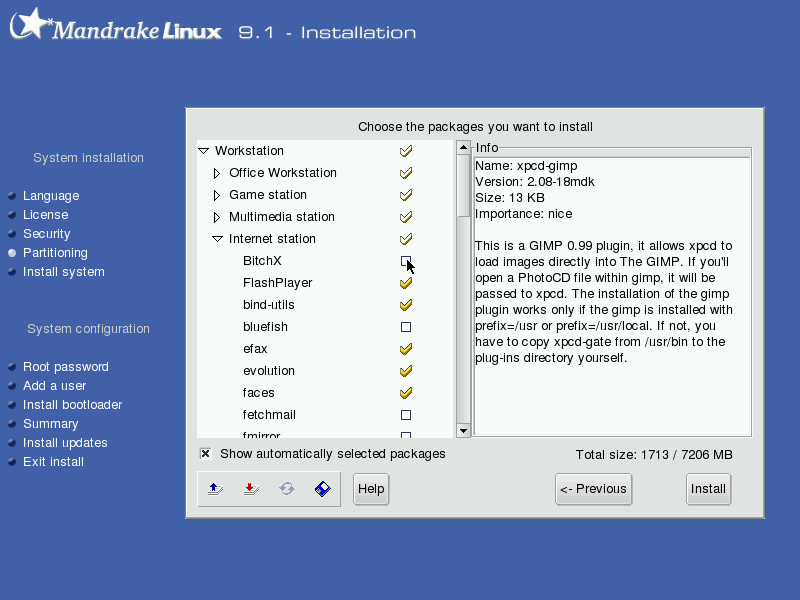Uncheck the FlashPlayer package

click(x=406, y=283)
